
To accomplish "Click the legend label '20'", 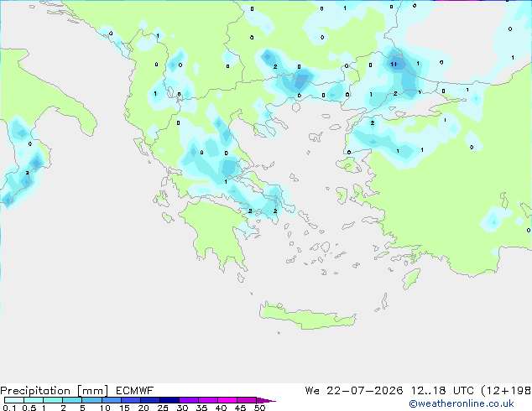I will 143,408.
